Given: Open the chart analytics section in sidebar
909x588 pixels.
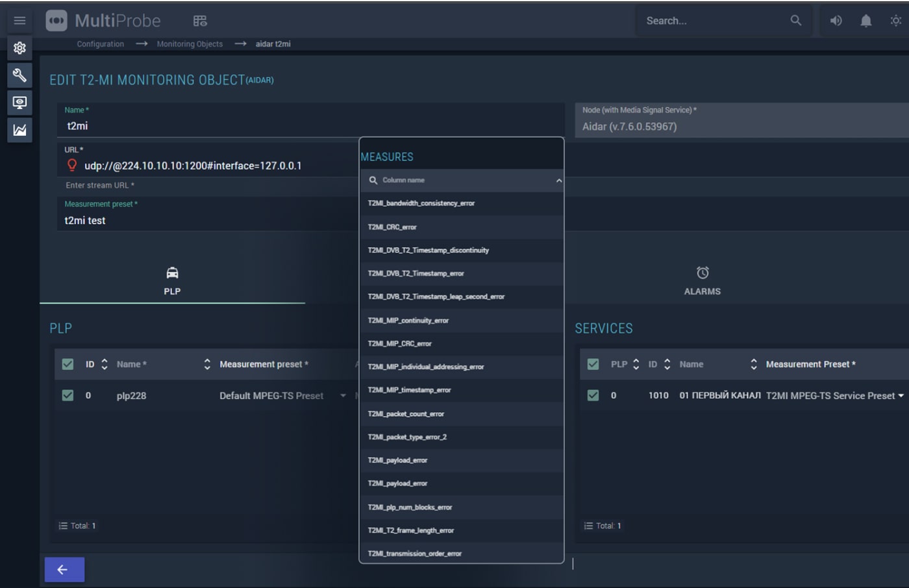Looking at the screenshot, I should [x=19, y=130].
